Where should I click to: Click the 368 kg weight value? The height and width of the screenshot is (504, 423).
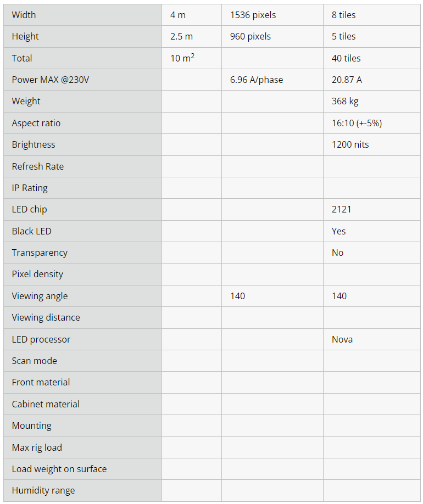(347, 101)
